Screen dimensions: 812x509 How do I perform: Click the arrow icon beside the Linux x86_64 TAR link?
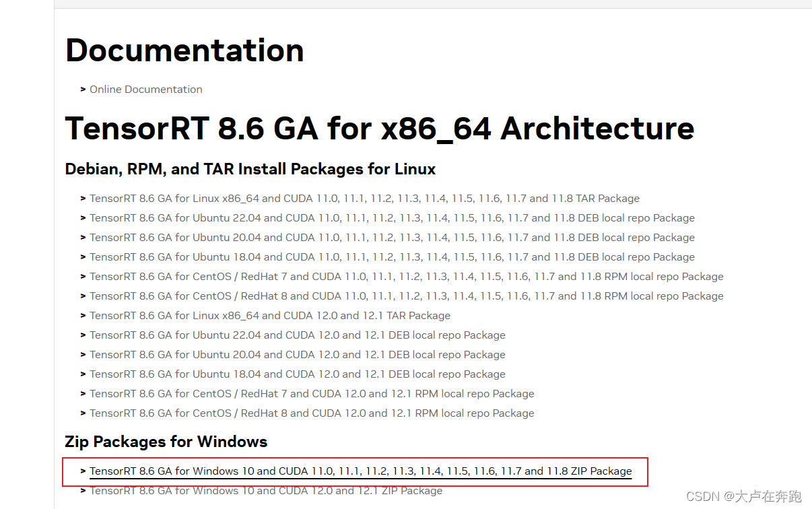point(82,198)
